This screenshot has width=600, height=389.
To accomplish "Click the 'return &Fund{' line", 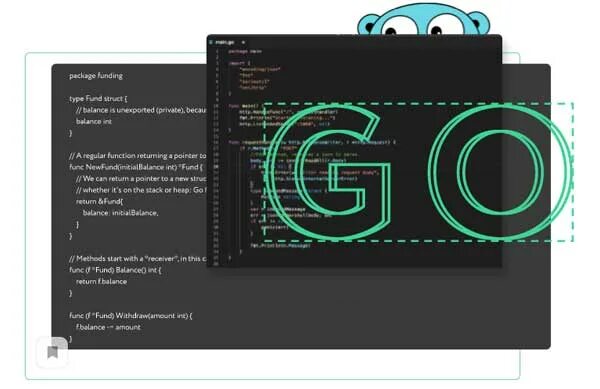I will point(99,201).
